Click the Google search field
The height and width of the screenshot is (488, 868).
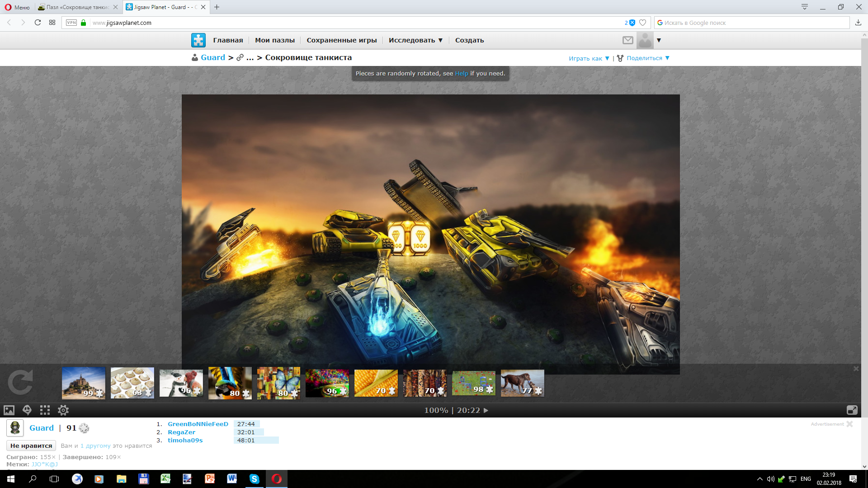pyautogui.click(x=751, y=23)
